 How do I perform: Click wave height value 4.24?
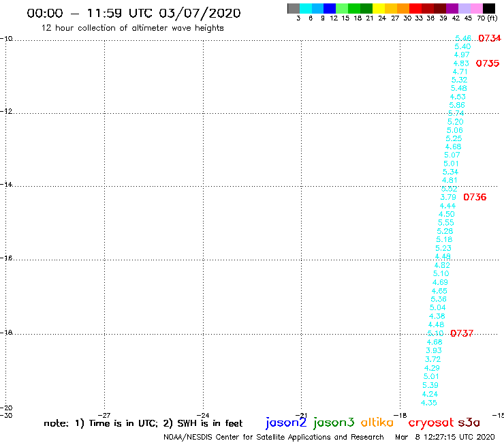(430, 394)
